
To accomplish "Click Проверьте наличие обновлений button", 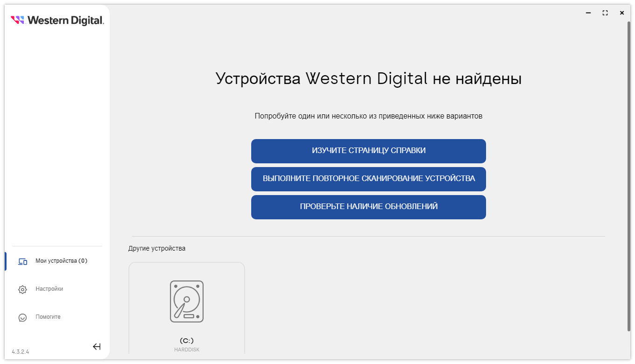I will (368, 207).
